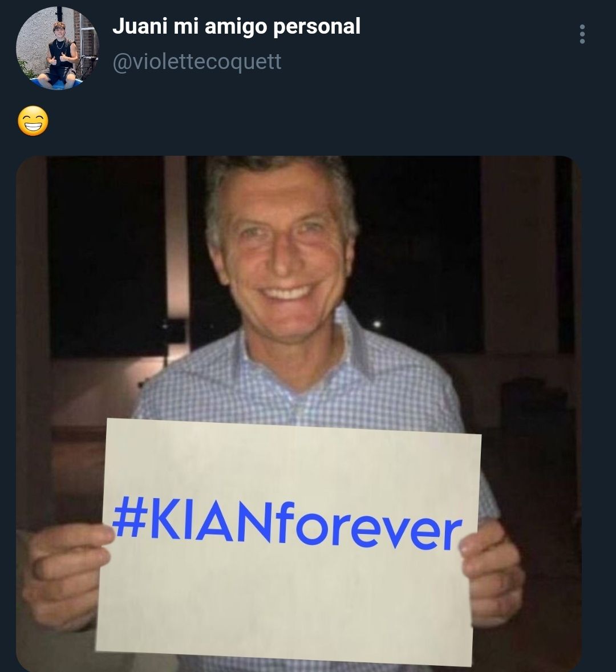Click the small light spot in the background

click(x=377, y=324)
